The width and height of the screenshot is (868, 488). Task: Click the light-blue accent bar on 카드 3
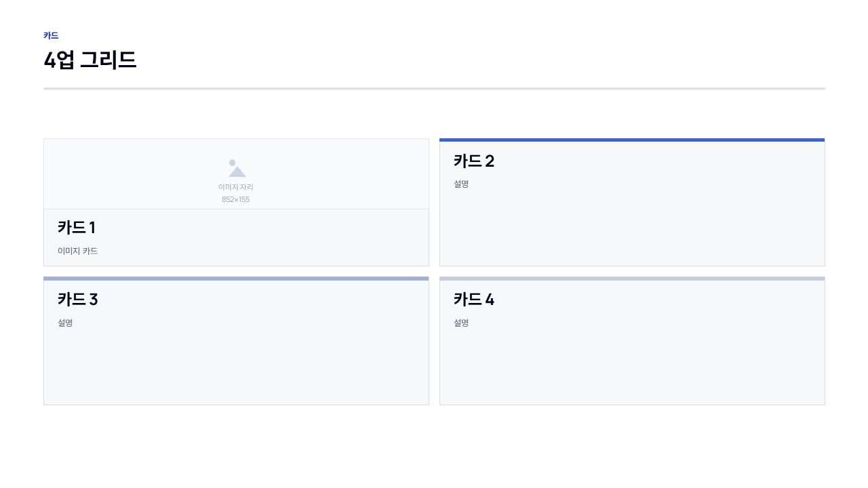pos(236,279)
